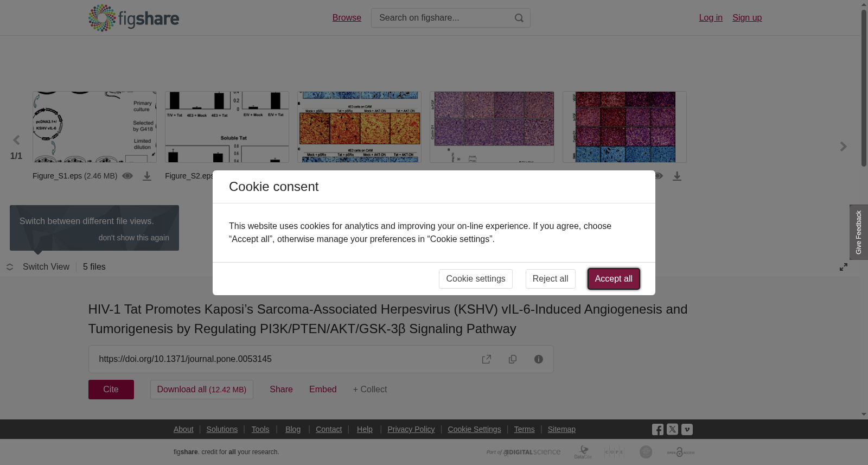The width and height of the screenshot is (868, 465).
Task: Download Figure_S1.eps file
Action: [147, 176]
